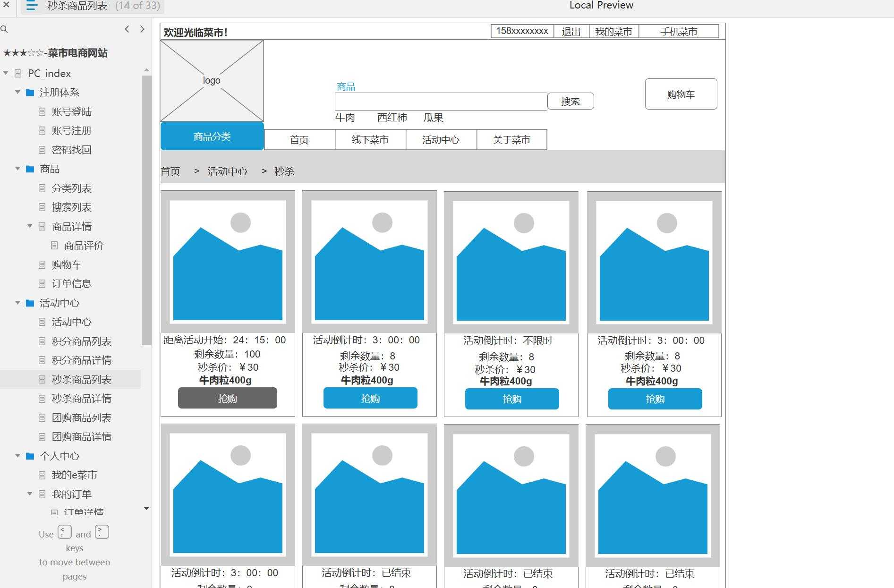
Task: Open the 购物车 button
Action: [681, 94]
